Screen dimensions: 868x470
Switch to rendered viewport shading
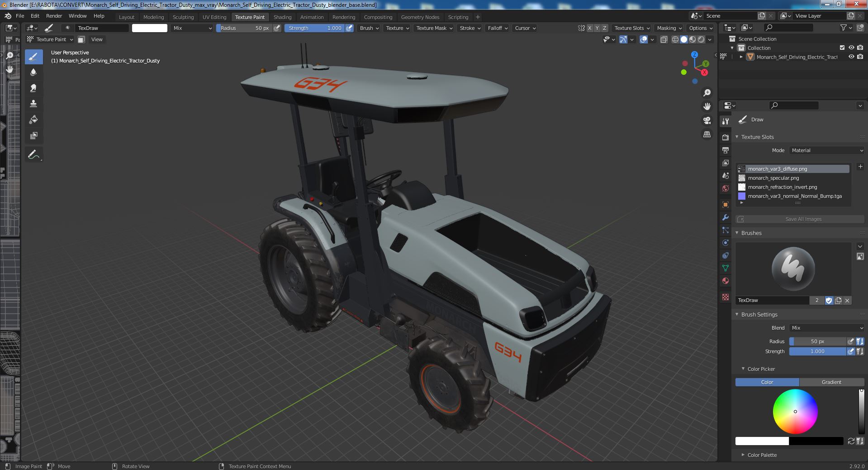point(701,39)
